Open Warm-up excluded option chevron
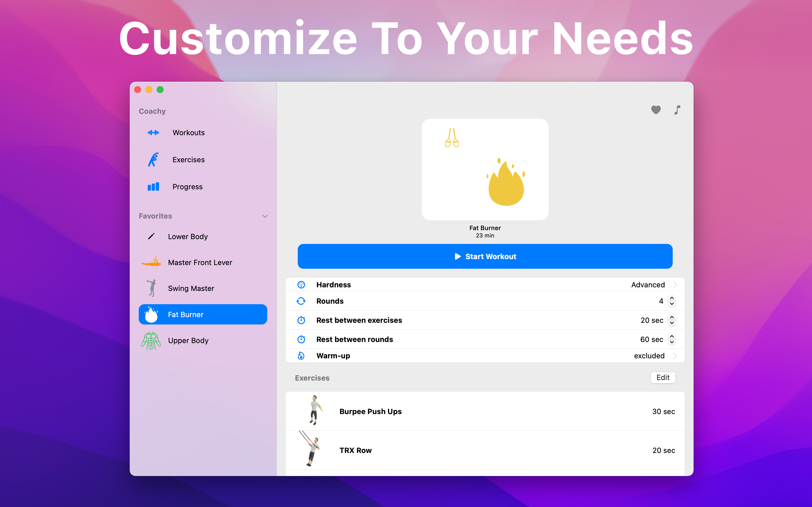 pyautogui.click(x=675, y=356)
